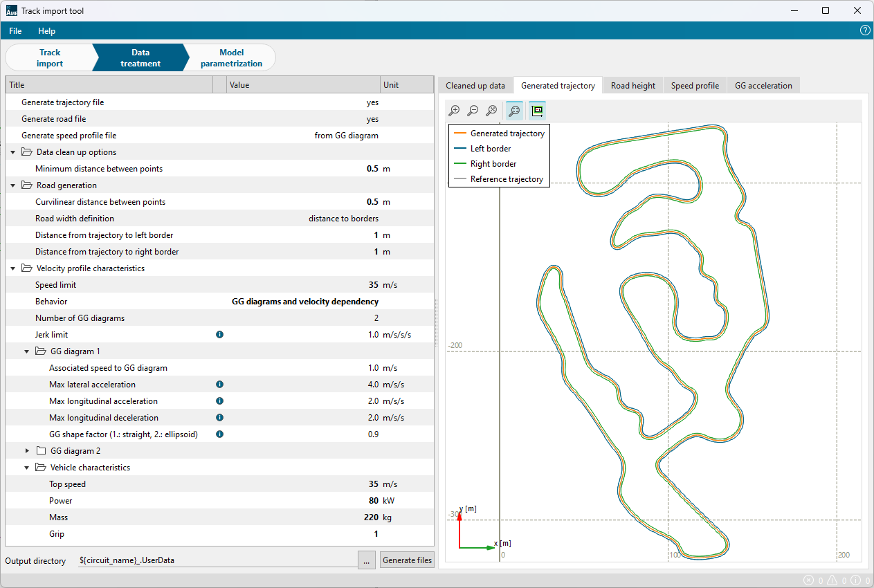Click the Max lateral acceleration info icon
The height and width of the screenshot is (588, 874).
pos(220,385)
